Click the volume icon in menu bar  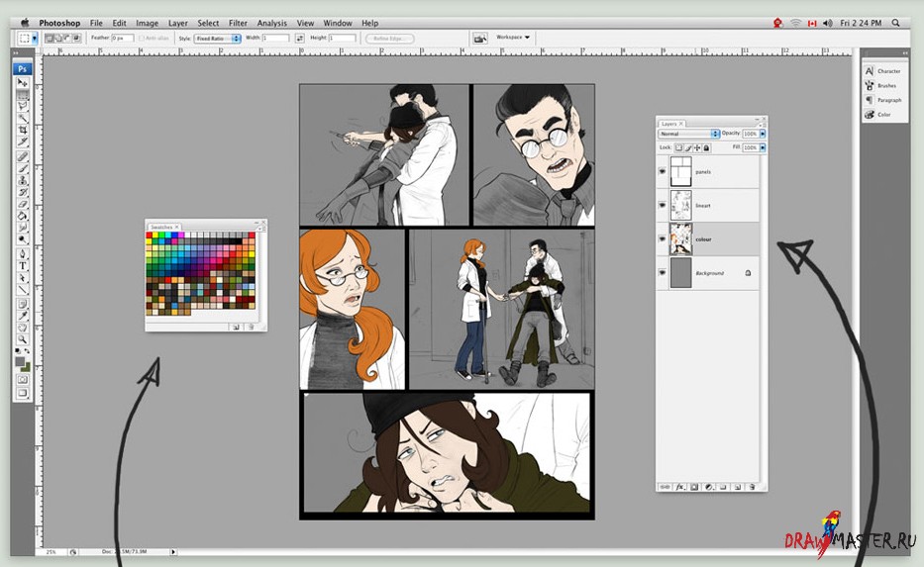828,23
